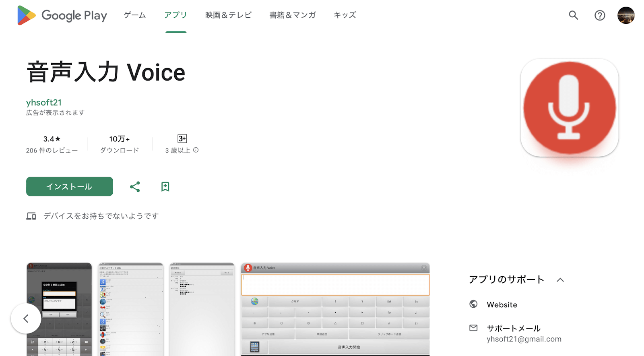This screenshot has height=356, width=644.
Task: Open content rating info icon
Action: pos(196,150)
